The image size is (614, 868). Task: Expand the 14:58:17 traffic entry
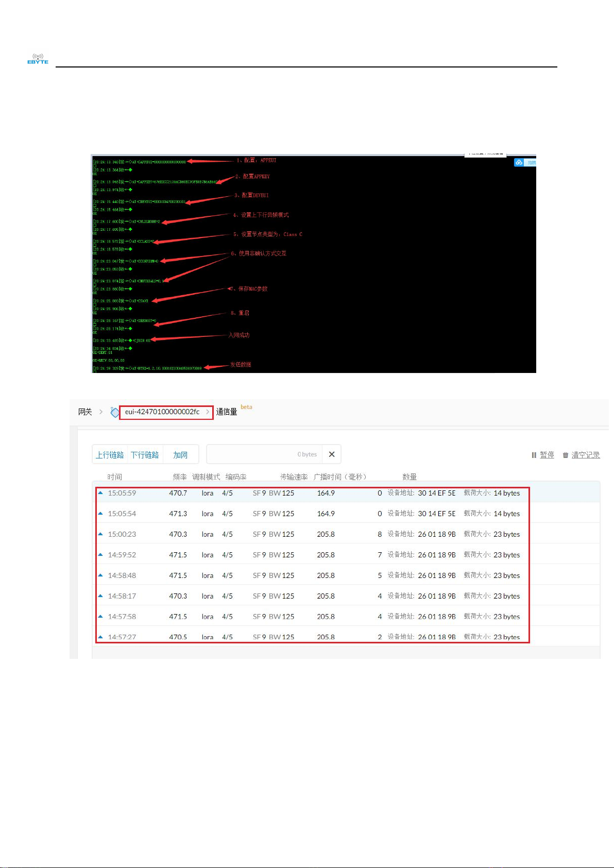tap(309, 596)
